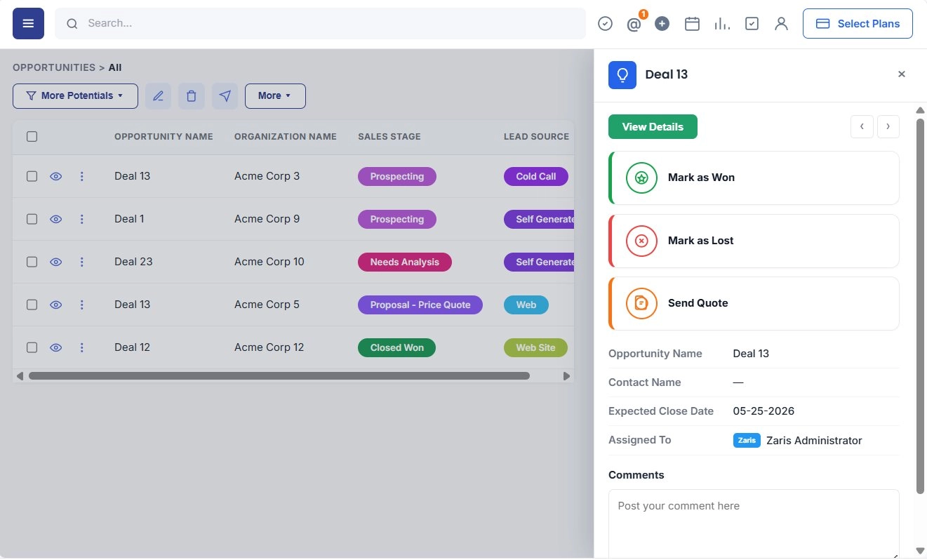Check the Acme Corp 3 row checkbox
Screen dimensions: 927x560
click(x=32, y=176)
